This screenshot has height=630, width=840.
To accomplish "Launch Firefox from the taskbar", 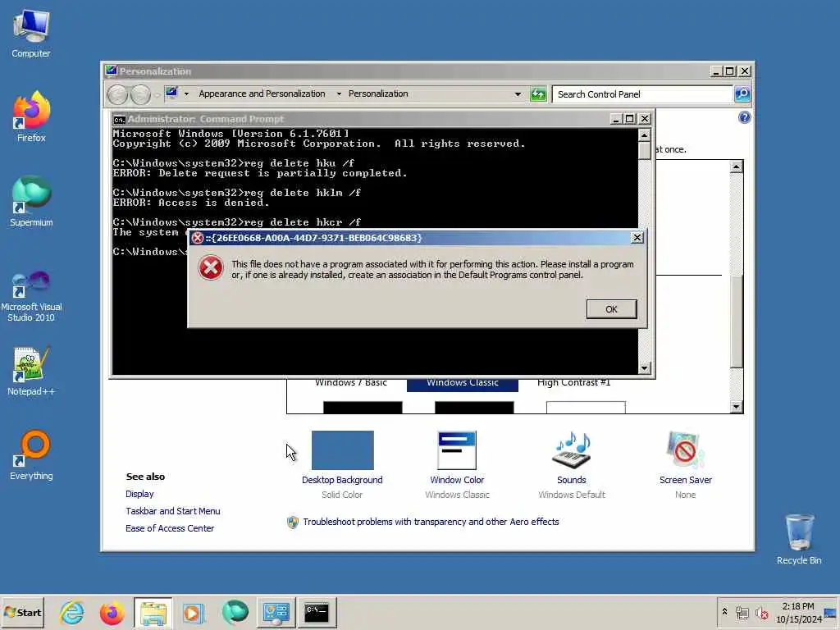I will (x=112, y=612).
